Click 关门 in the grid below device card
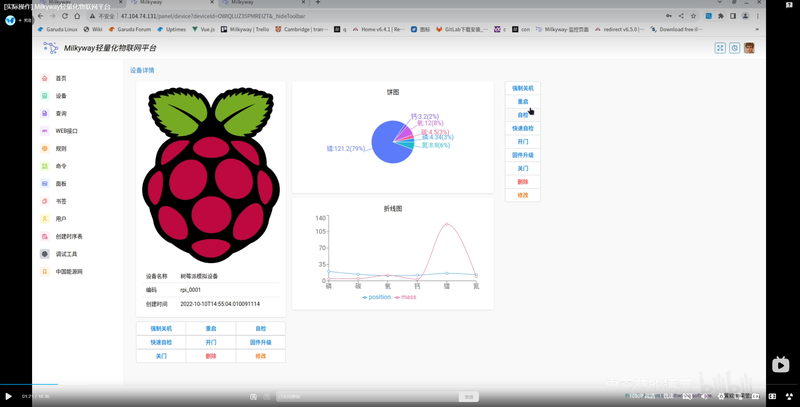 pyautogui.click(x=161, y=356)
